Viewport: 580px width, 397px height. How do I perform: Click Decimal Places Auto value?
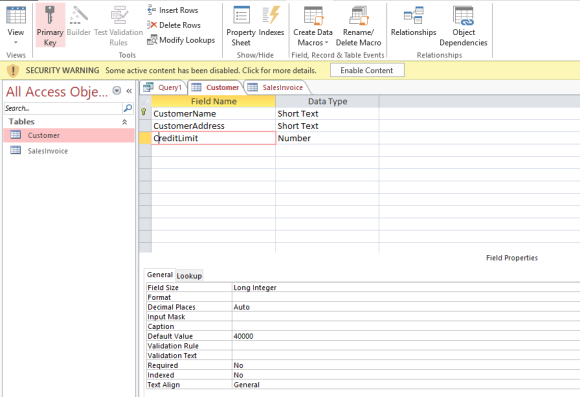click(406, 307)
